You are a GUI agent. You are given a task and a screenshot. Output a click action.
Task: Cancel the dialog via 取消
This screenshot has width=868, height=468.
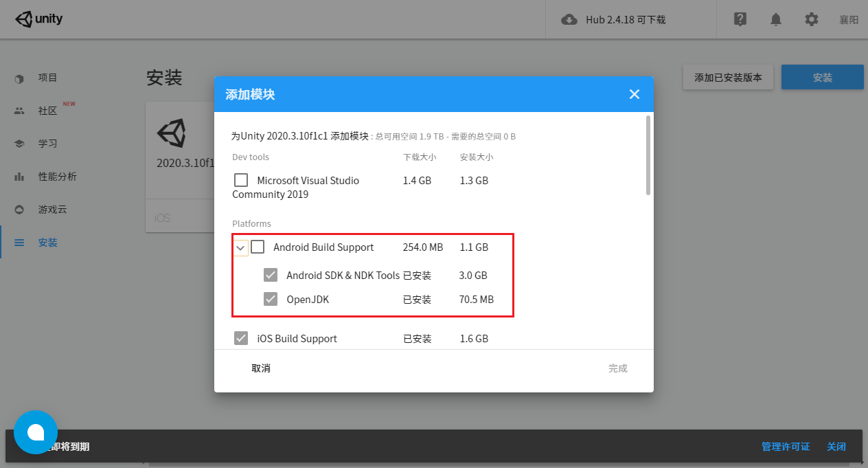261,368
